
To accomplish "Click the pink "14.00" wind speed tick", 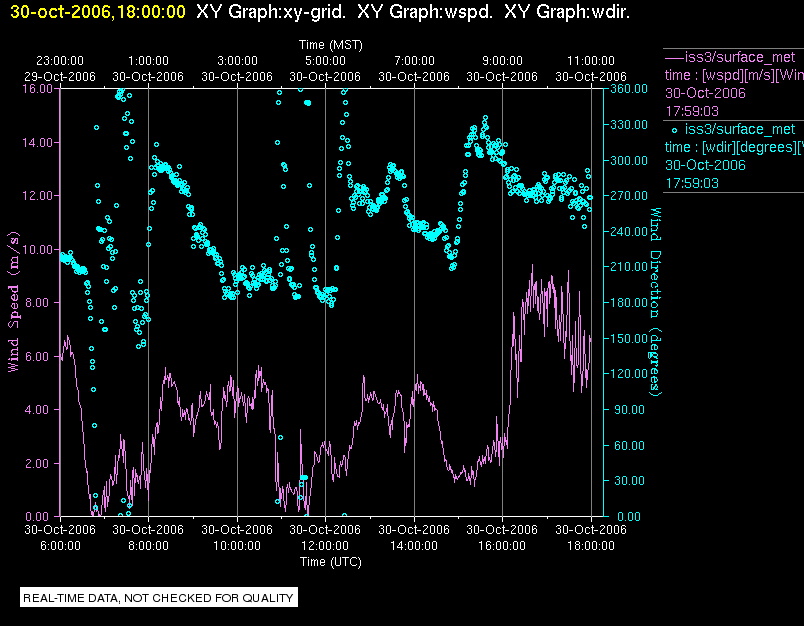I will tap(37, 143).
